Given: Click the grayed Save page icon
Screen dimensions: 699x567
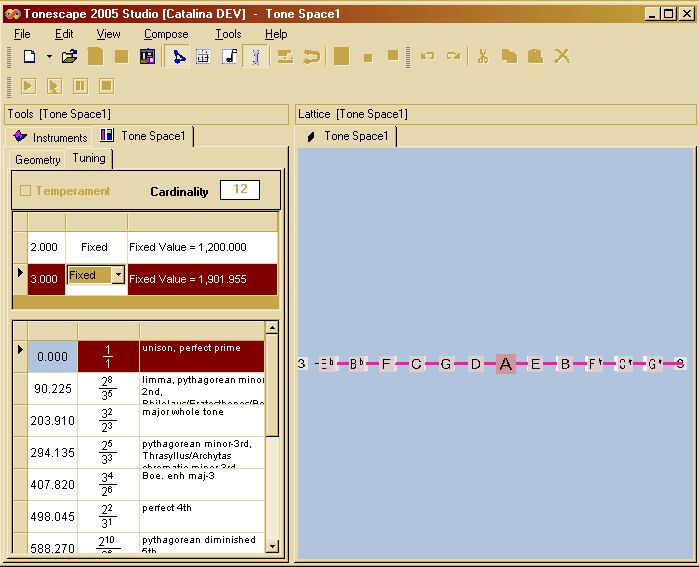Looking at the screenshot, I should pos(95,57).
